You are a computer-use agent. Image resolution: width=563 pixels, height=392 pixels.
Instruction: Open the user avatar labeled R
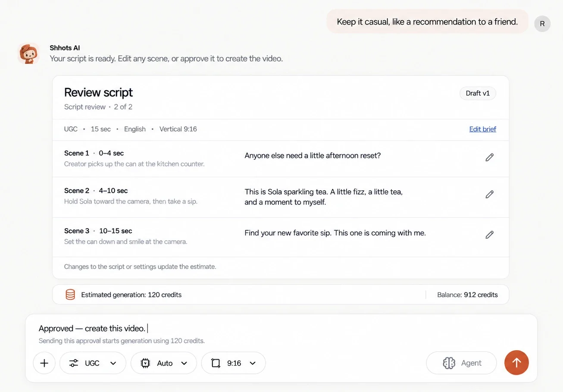(x=542, y=24)
